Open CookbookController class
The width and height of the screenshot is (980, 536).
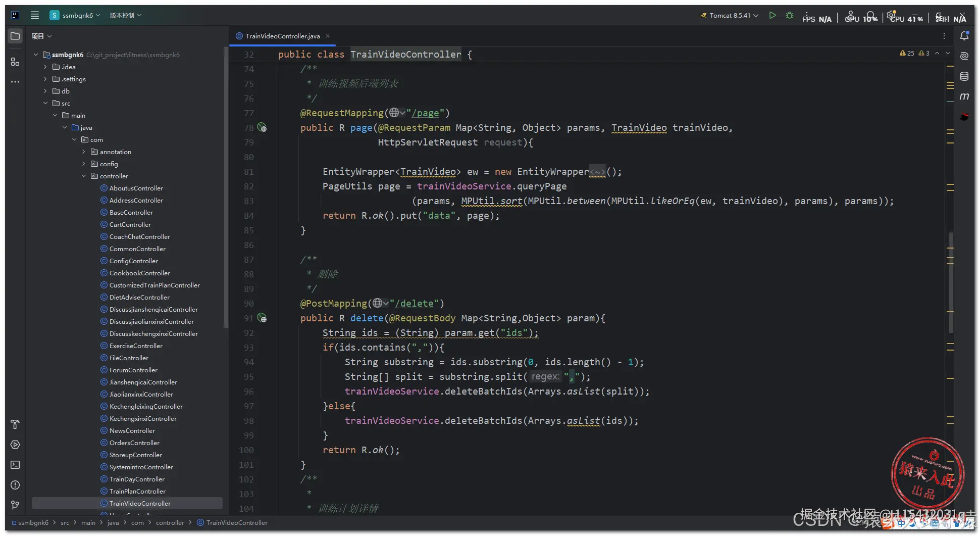point(140,273)
